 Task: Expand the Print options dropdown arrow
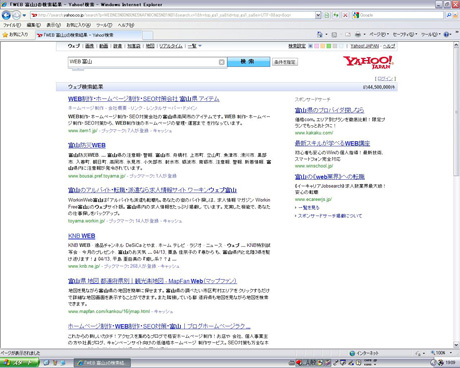pos(364,34)
